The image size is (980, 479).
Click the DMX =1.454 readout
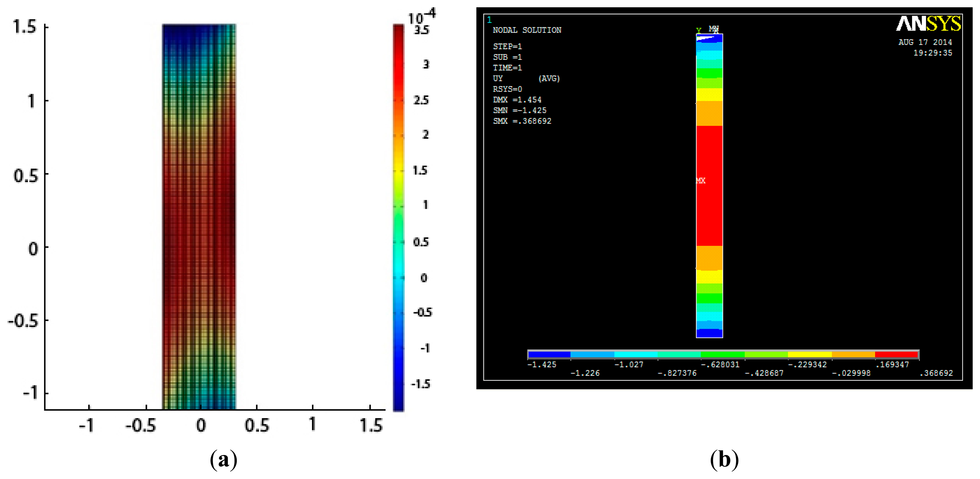pyautogui.click(x=517, y=100)
